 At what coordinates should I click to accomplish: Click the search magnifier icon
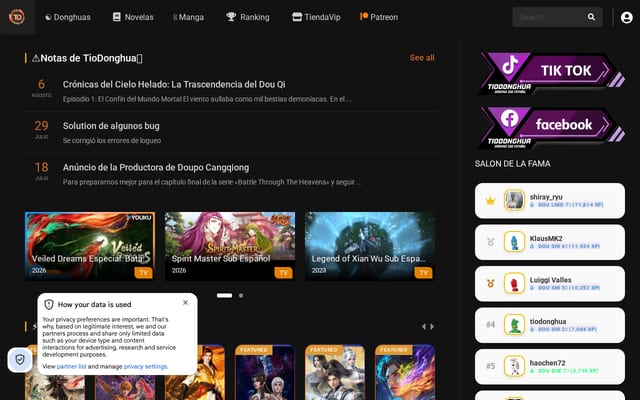tap(591, 17)
